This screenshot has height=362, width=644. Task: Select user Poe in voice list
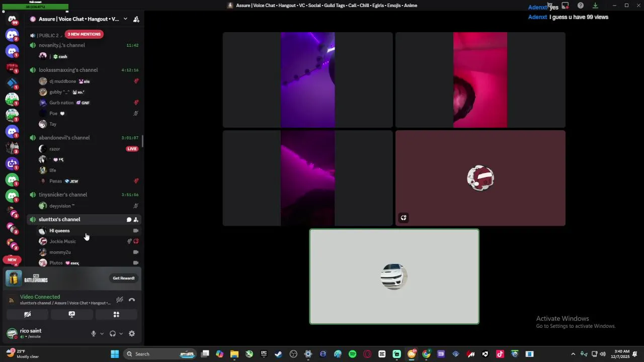click(x=89, y=114)
